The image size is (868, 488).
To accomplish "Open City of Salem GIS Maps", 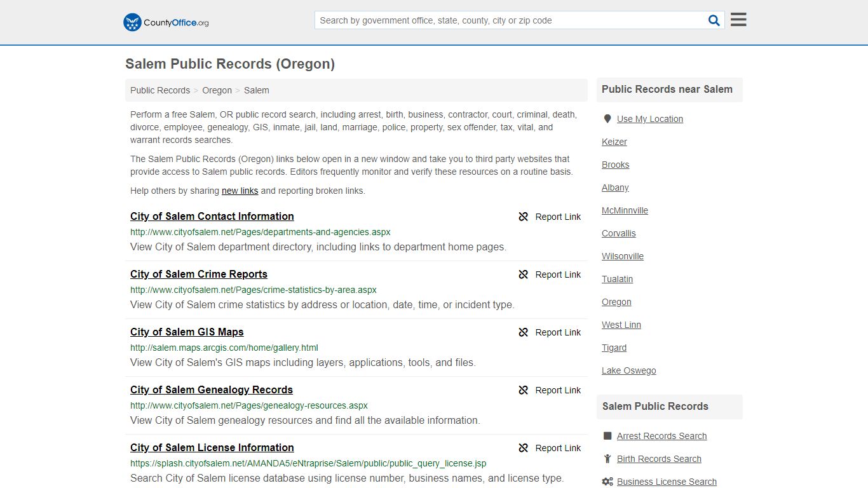I will [187, 332].
